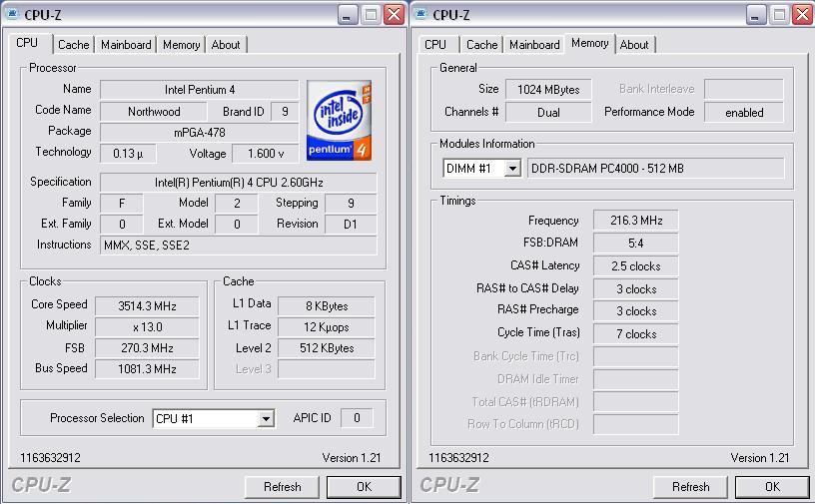Viewport: 815px width, 504px height.
Task: Click the Specification field Intel(R) Pentium(R) 4 CPU 2.60GHz
Action: coord(239,183)
